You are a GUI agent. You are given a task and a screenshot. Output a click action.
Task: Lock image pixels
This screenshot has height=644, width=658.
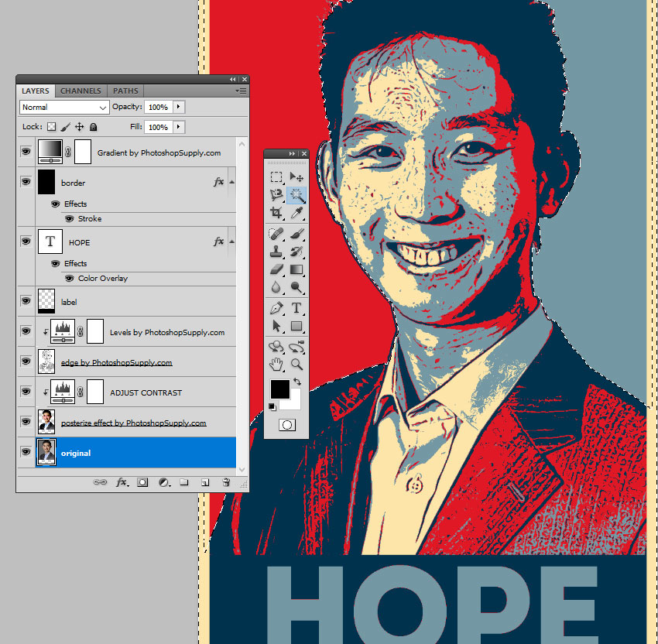(66, 127)
